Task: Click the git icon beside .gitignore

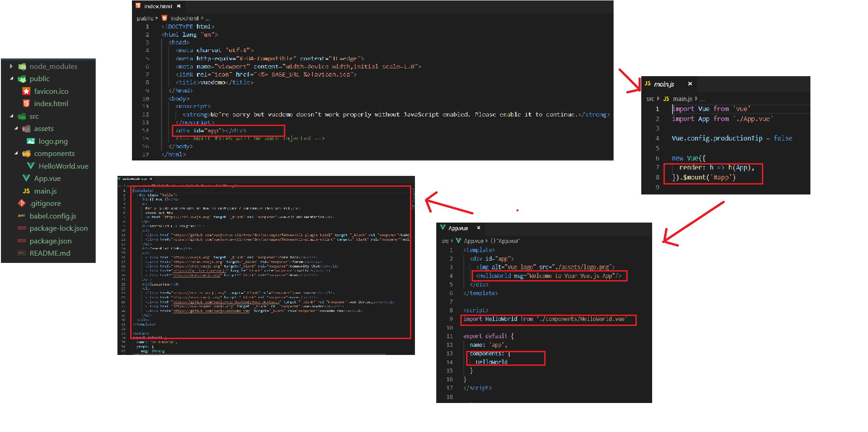Action: coord(22,203)
